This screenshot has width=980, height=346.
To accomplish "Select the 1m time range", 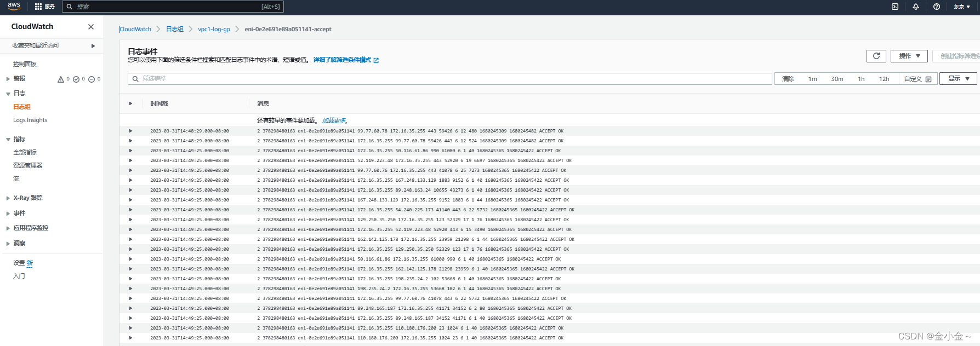I will pos(812,79).
